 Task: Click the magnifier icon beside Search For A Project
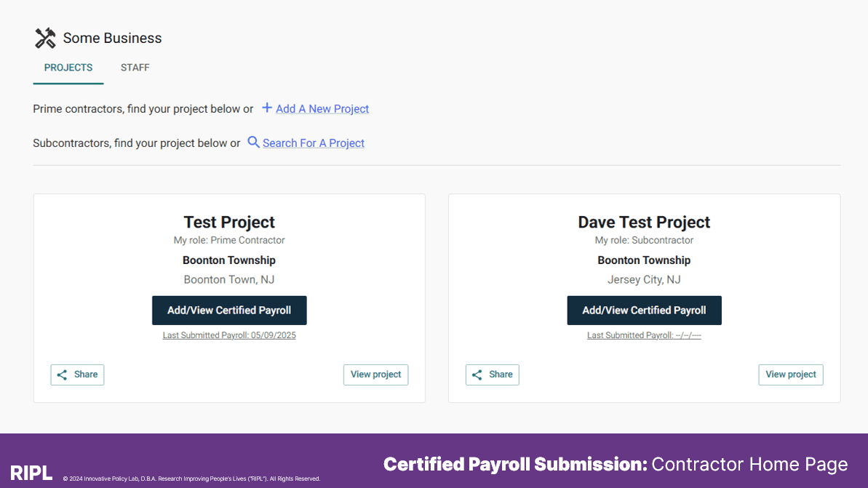tap(253, 143)
